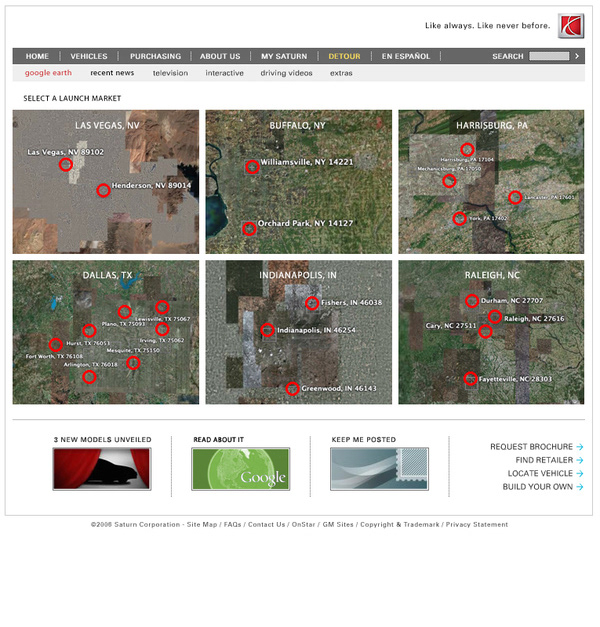Click the LAS VEGAS, NV map title
Viewport: 600px width, 627px height.
pos(107,126)
